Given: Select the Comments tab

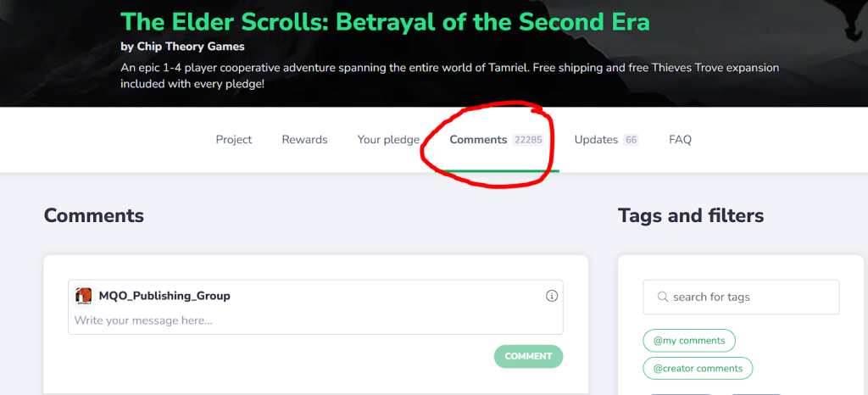Looking at the screenshot, I should coord(478,140).
